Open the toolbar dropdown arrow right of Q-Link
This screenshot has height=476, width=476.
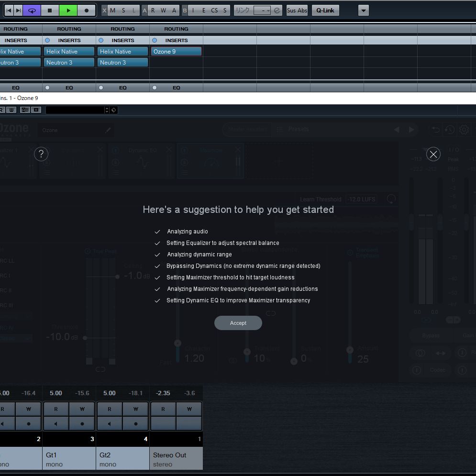click(x=364, y=11)
